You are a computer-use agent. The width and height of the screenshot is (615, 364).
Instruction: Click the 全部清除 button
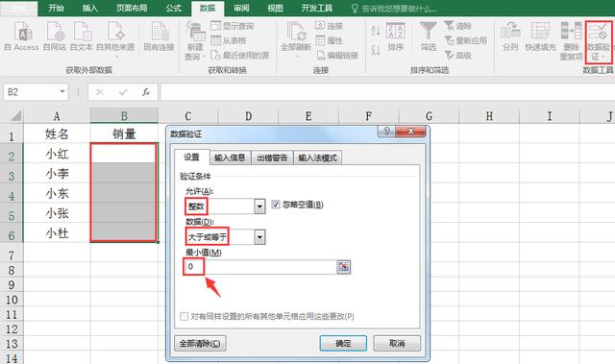(200, 343)
